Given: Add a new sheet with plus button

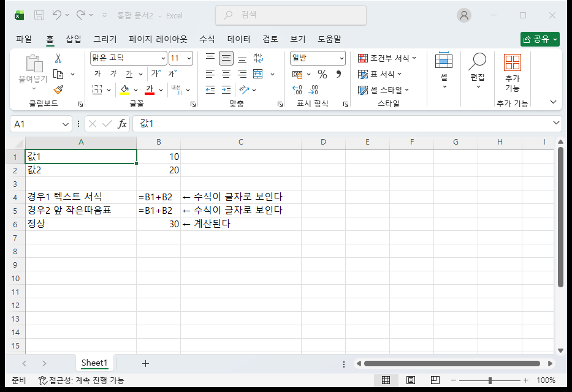Looking at the screenshot, I should point(145,363).
